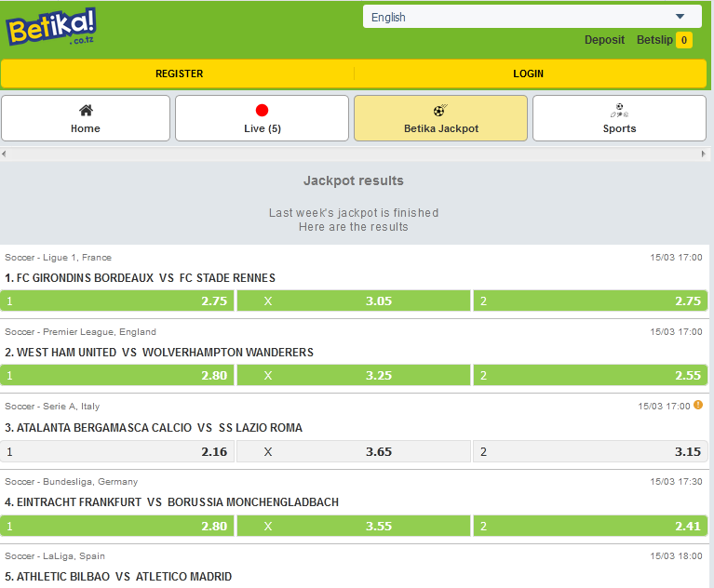This screenshot has height=588, width=714.
Task: Click the Betika Jackpot soccer ball icon
Action: point(440,110)
